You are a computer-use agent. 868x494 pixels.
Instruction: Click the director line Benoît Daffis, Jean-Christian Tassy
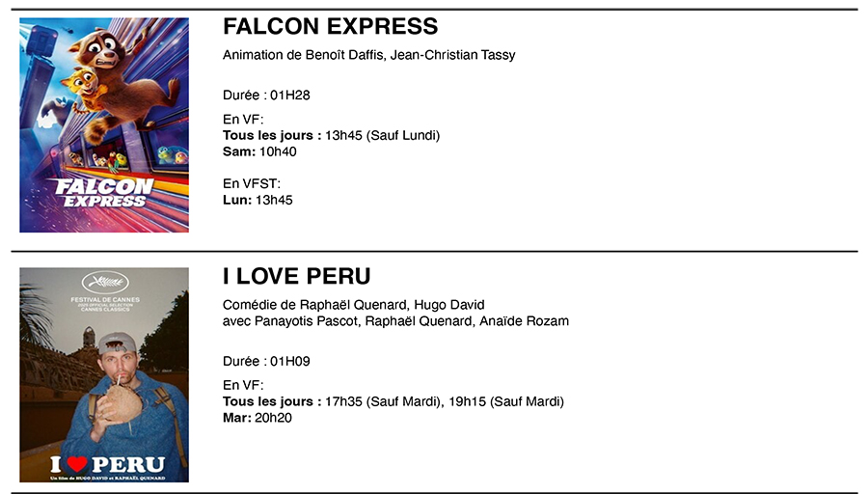(x=368, y=55)
